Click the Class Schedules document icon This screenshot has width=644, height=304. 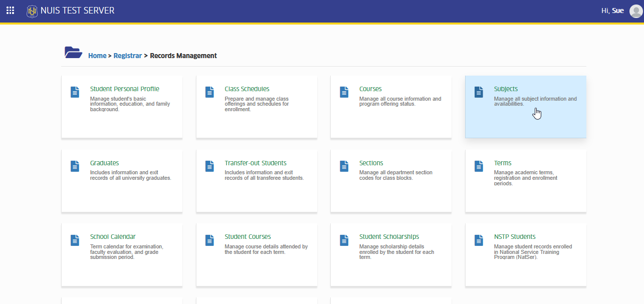209,92
